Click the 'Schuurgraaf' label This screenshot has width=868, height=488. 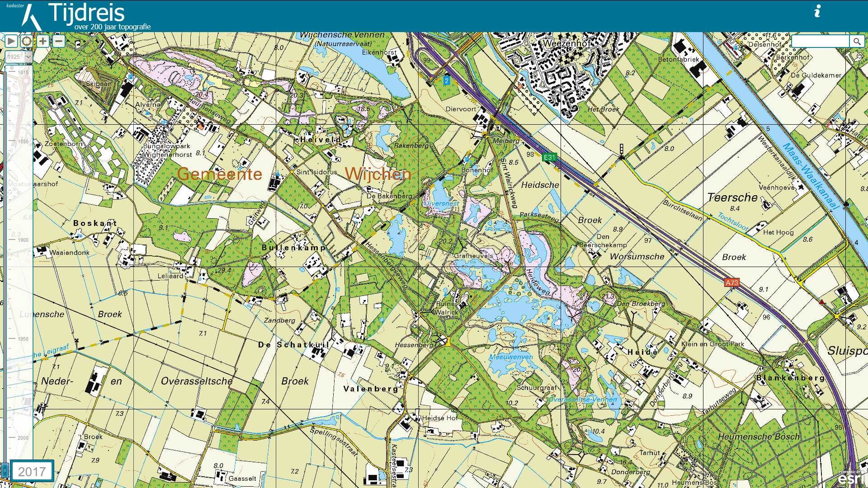coord(537,388)
